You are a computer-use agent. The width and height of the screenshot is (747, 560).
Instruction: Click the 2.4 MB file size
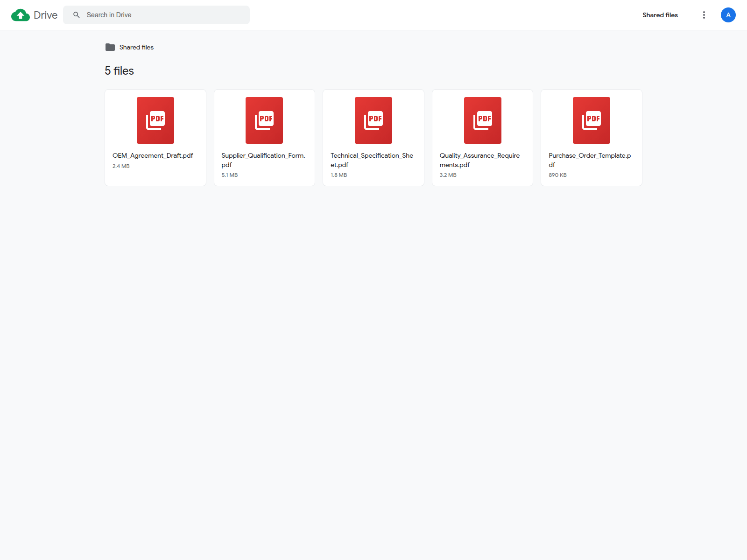tap(121, 166)
